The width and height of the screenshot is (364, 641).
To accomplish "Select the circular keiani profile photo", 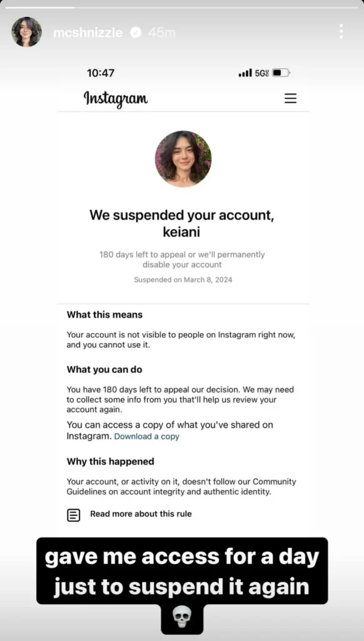I will click(183, 158).
